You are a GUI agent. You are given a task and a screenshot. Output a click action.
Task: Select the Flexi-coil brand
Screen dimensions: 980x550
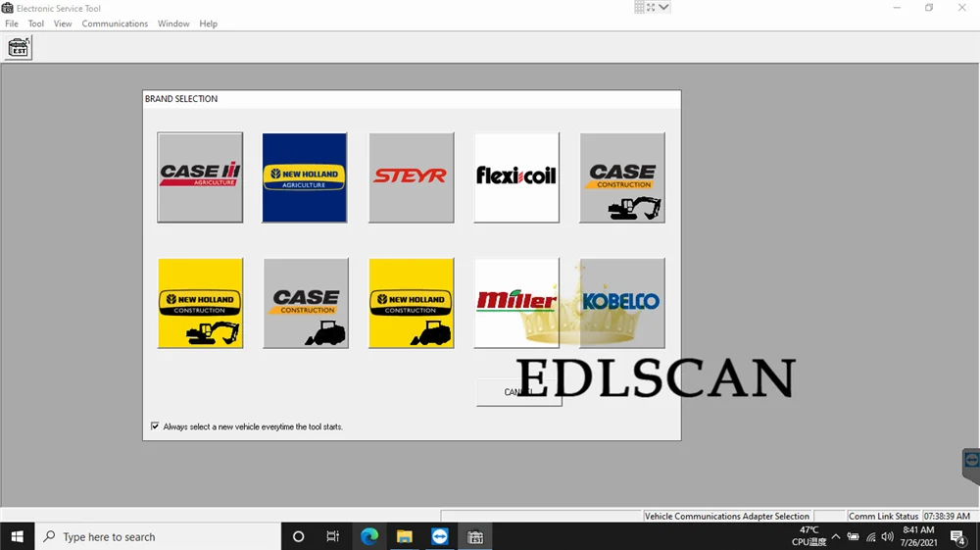(516, 177)
